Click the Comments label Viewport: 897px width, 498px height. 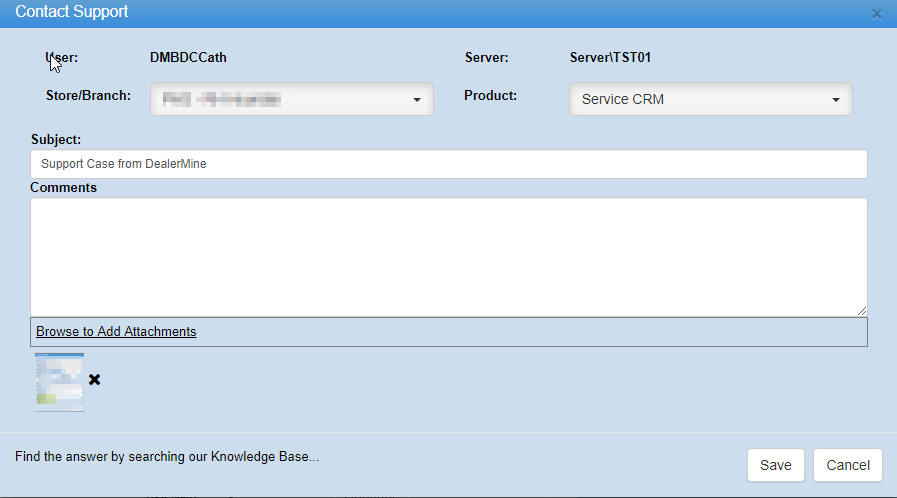pos(63,187)
